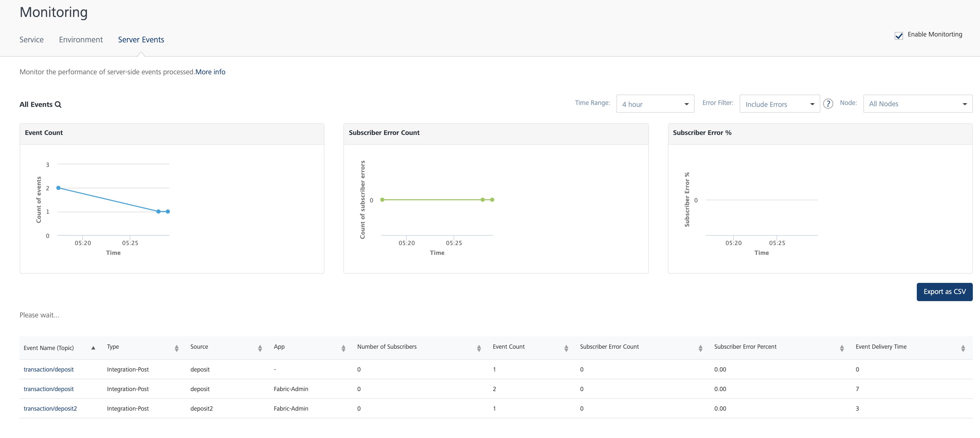Sort by Event Name (Topic) arrow
The height and width of the screenshot is (438, 980).
tap(93, 348)
